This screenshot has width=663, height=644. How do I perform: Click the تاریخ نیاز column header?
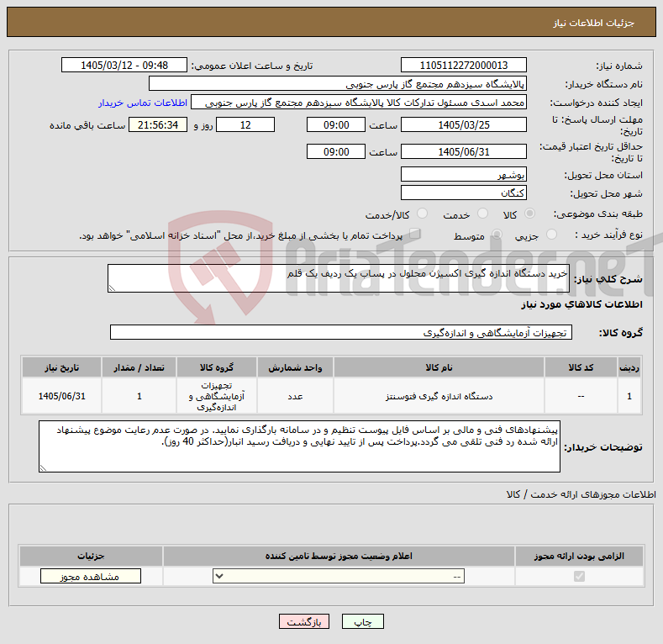click(x=61, y=367)
